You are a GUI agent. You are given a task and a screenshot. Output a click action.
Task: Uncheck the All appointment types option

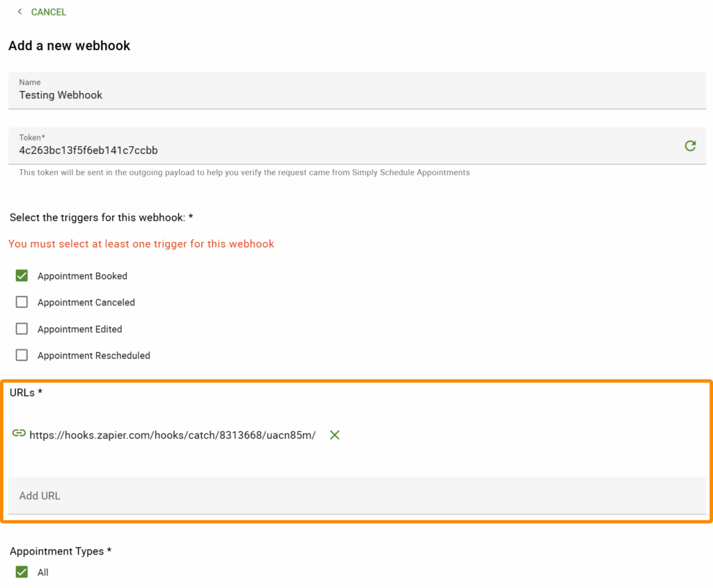point(22,572)
